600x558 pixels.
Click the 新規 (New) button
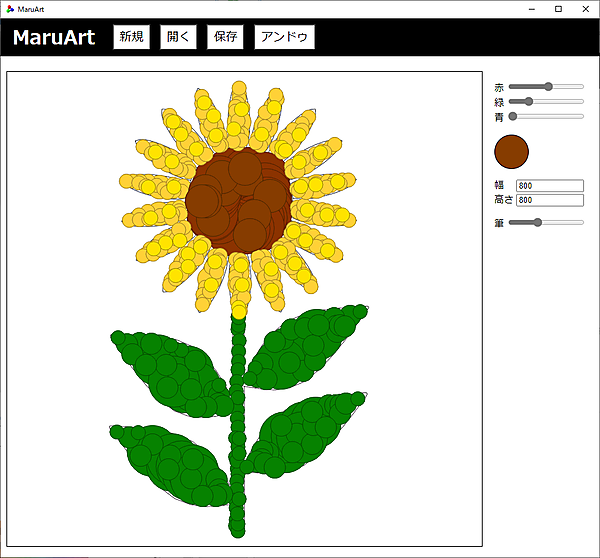pos(131,37)
